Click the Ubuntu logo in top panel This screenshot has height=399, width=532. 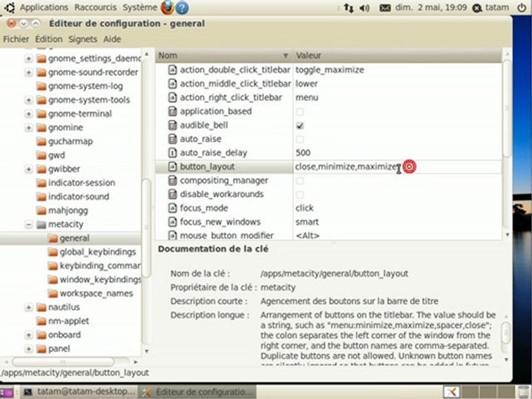tap(9, 7)
